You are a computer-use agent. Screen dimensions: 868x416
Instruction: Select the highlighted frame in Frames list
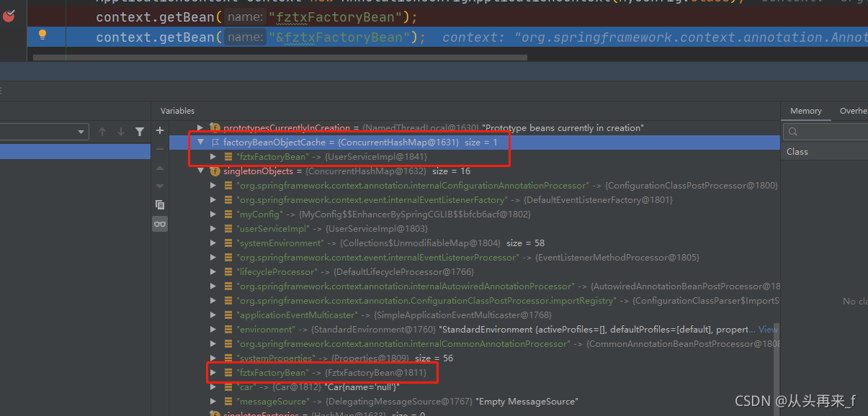pos(75,151)
